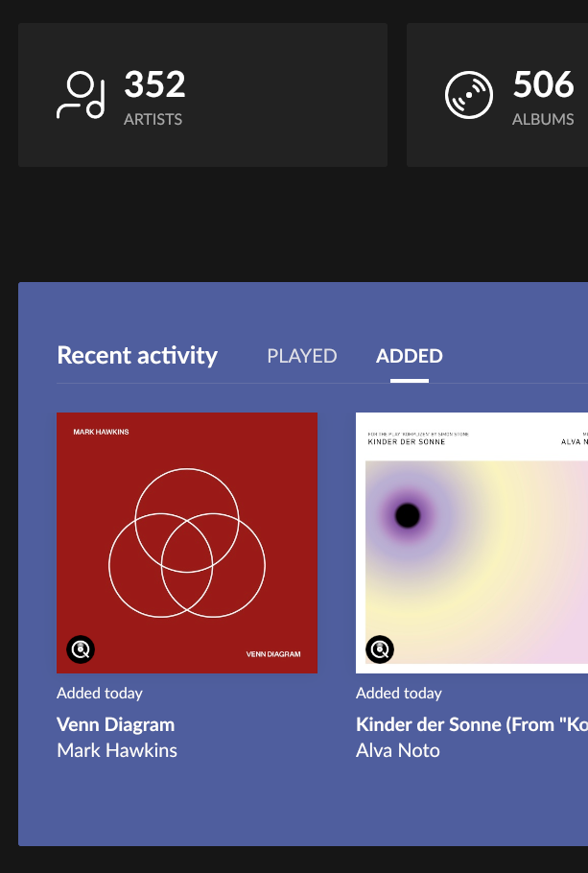Click the Recent activity heading
This screenshot has height=873, width=588.
(137, 356)
